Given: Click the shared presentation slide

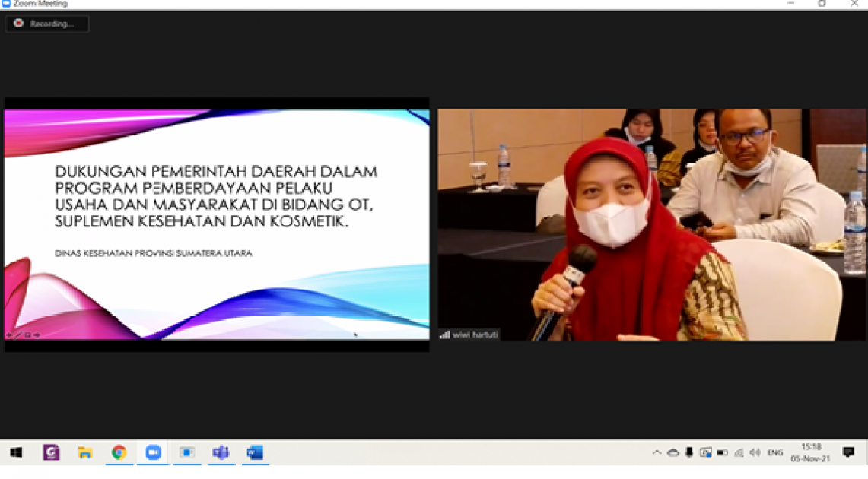Looking at the screenshot, I should (216, 224).
